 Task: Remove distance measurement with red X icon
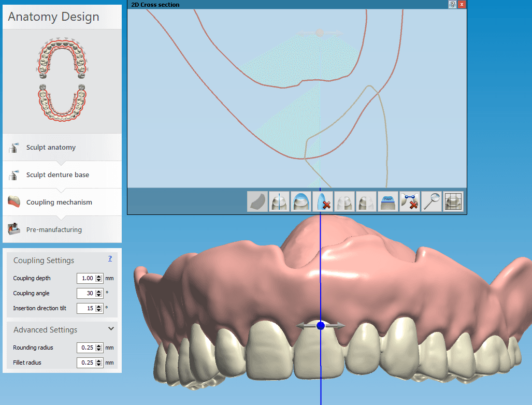pyautogui.click(x=410, y=201)
